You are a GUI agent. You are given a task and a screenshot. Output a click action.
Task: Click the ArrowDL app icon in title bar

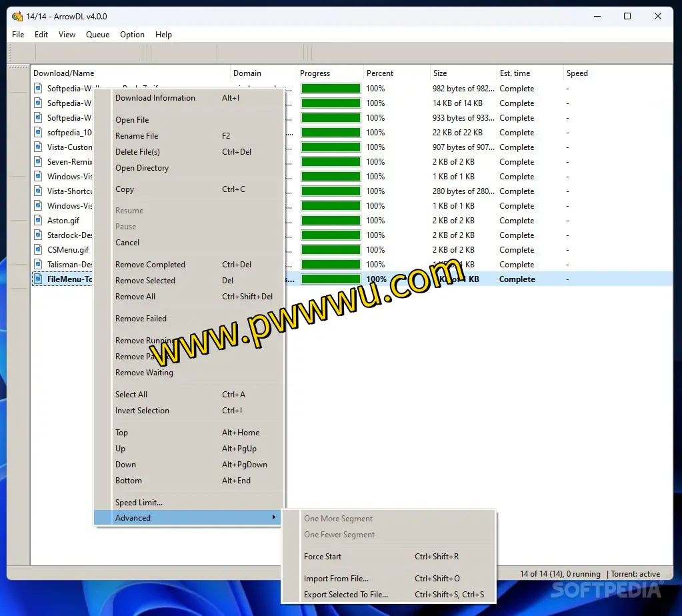coord(17,16)
